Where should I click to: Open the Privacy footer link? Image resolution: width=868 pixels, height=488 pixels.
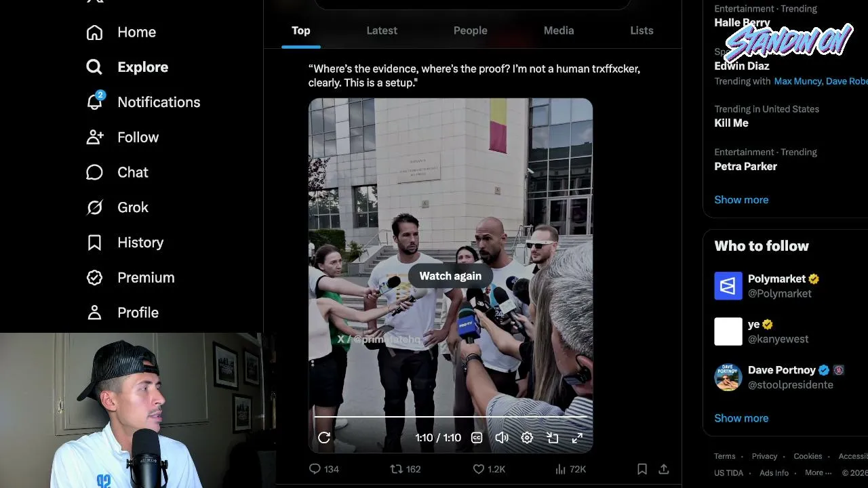[x=764, y=456]
